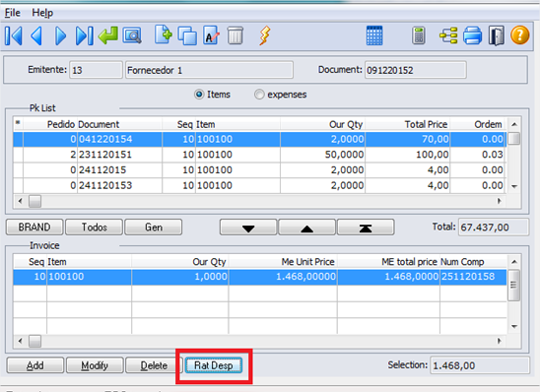Click the Total value field

click(493, 228)
